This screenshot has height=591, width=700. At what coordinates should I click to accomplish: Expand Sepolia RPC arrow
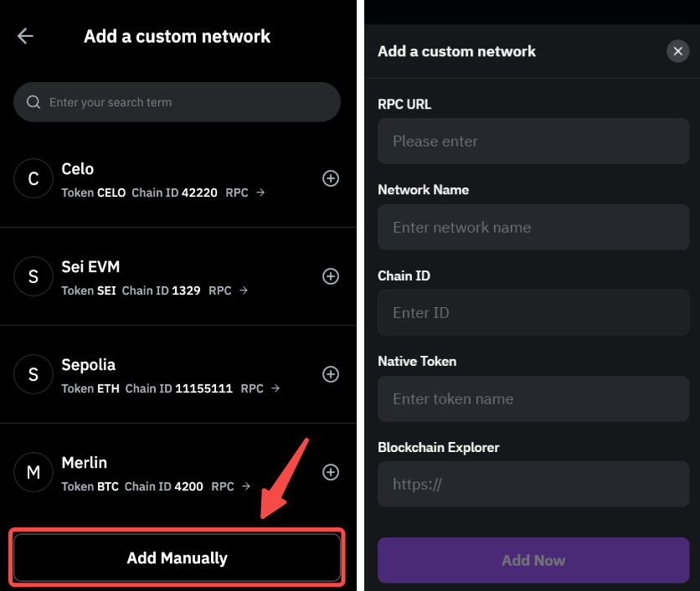click(275, 388)
